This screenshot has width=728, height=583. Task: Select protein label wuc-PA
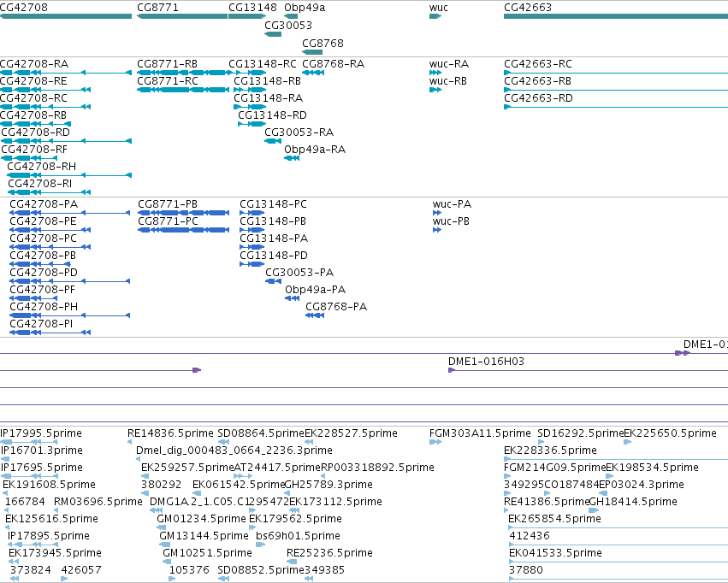click(x=452, y=204)
